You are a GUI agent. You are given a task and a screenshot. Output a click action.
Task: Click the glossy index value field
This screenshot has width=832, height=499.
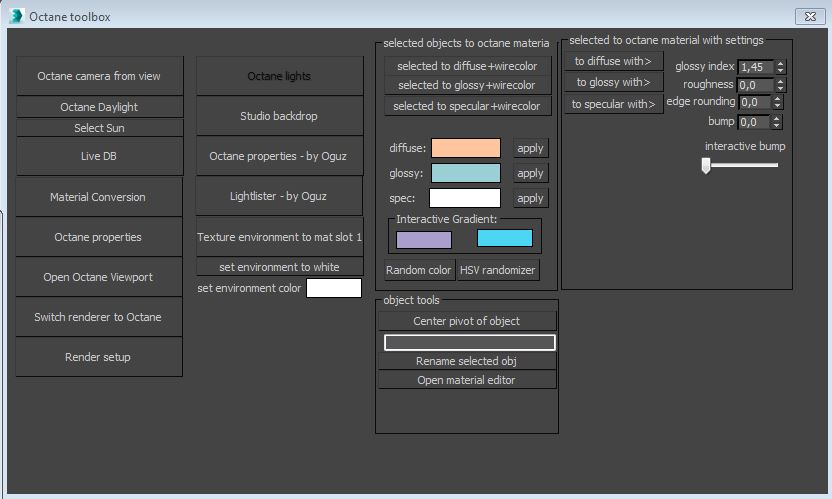coord(756,67)
